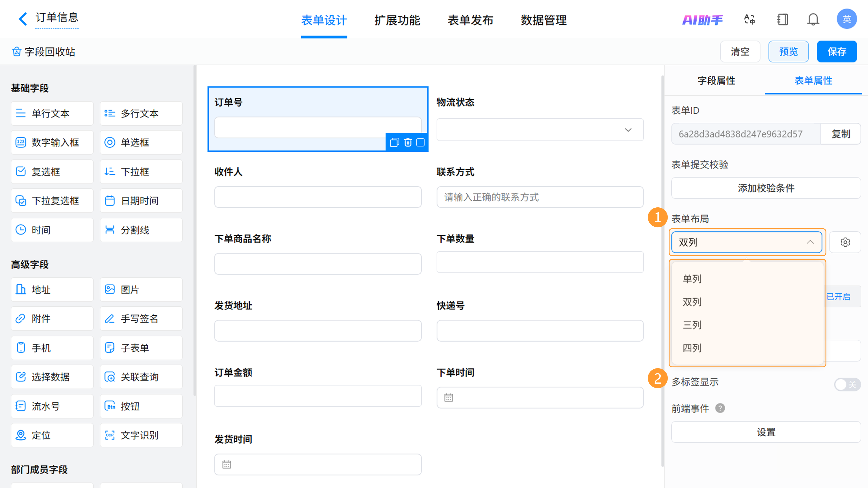The height and width of the screenshot is (488, 868).
Task: Open the 下单时间 date picker field
Action: pos(540,397)
